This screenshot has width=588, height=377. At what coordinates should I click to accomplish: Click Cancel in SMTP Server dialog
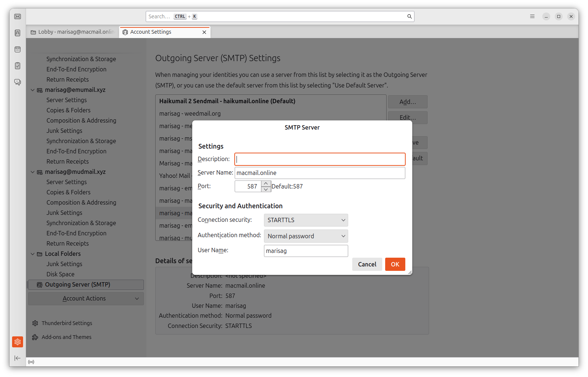367,264
